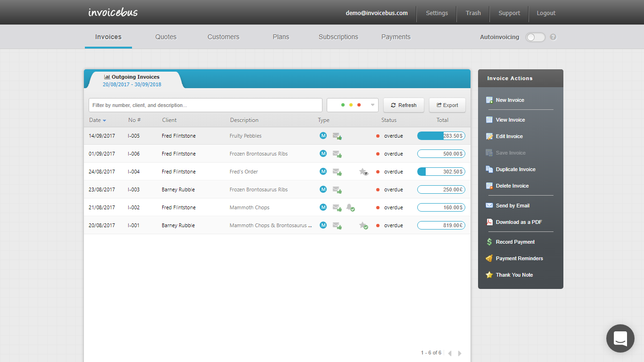Open the Record Payment action
The height and width of the screenshot is (362, 644).
[x=515, y=242]
